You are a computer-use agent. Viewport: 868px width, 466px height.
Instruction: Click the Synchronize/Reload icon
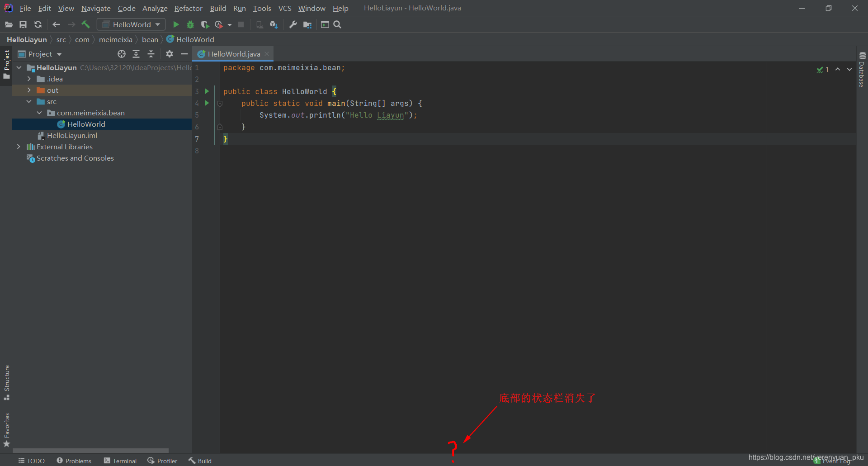click(38, 24)
